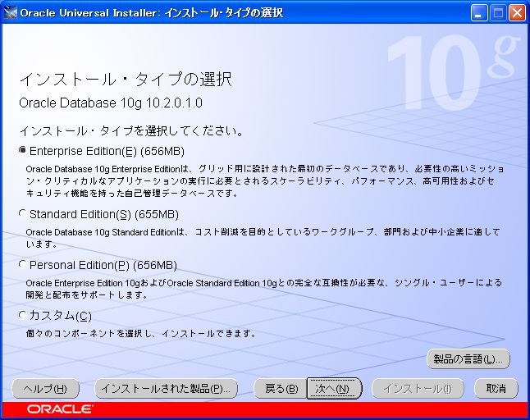530x420 pixels.
Task: Click the Oracle Database 10g 10.2.0.1.0 text
Action: click(x=111, y=103)
